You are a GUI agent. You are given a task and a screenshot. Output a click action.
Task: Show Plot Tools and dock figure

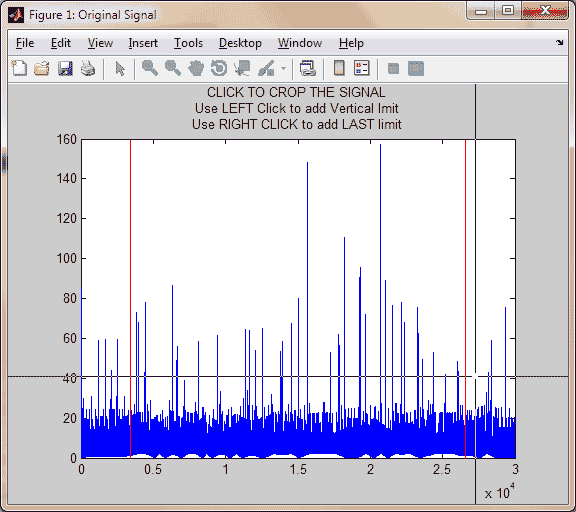pyautogui.click(x=416, y=69)
